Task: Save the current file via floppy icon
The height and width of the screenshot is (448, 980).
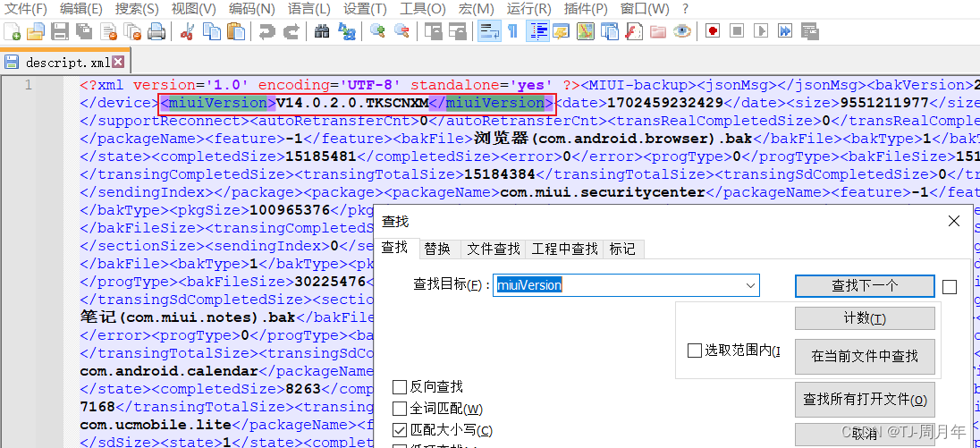Action: pyautogui.click(x=59, y=30)
